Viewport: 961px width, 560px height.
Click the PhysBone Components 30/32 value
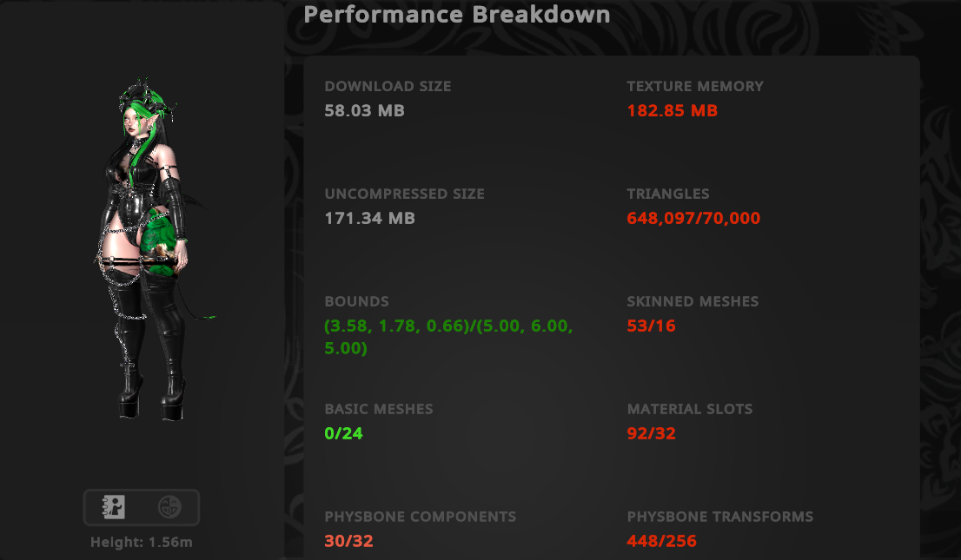(x=348, y=541)
